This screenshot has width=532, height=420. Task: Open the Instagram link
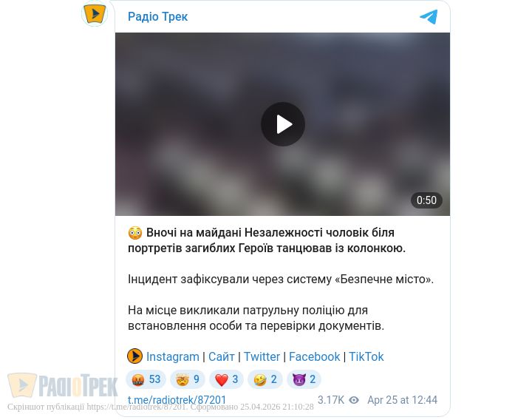pos(173,356)
